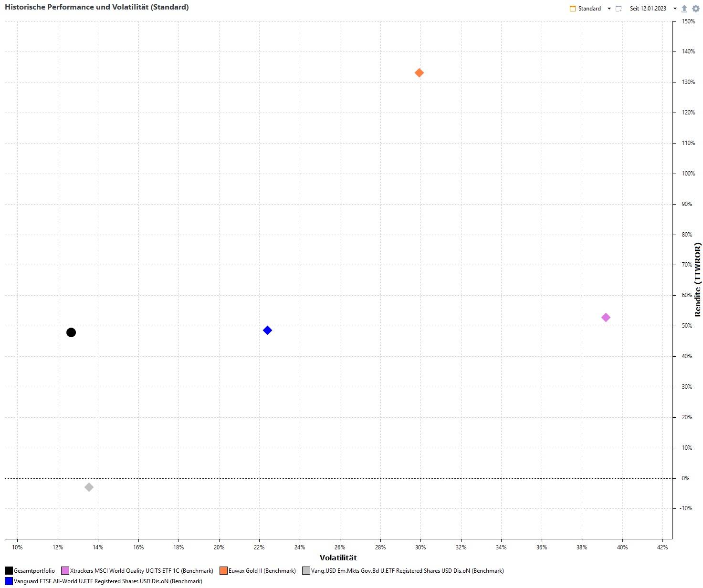Image resolution: width=703 pixels, height=588 pixels.
Task: Open the Seit 12.01.2023 period selector
Action: 648,9
